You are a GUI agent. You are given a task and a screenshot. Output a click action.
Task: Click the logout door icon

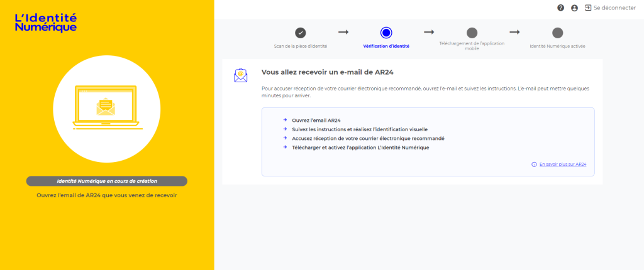pyautogui.click(x=588, y=8)
